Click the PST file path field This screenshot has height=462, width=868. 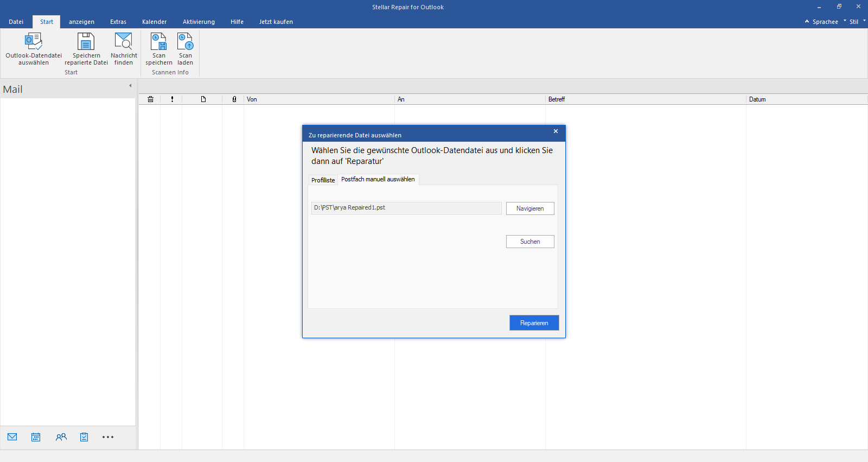(x=406, y=208)
